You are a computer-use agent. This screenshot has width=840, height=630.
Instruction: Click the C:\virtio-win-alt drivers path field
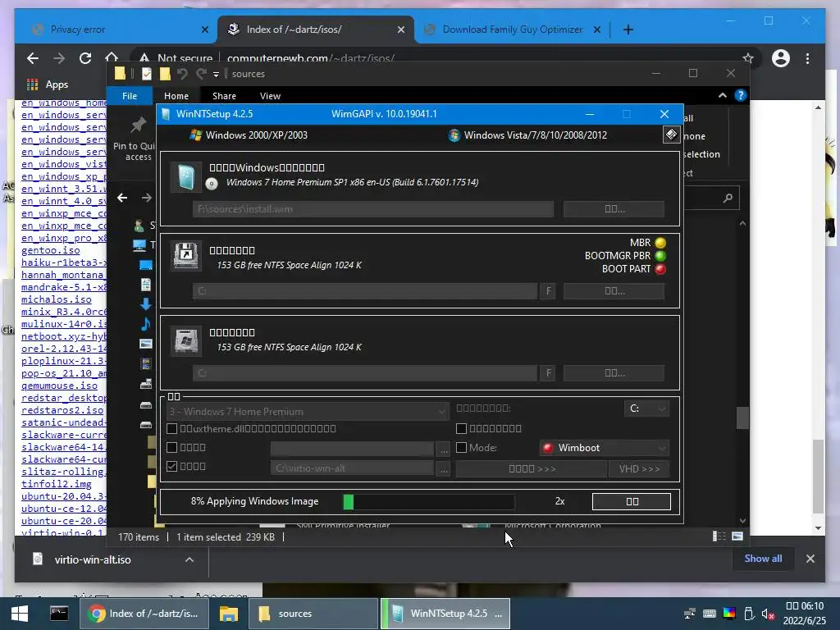[x=352, y=468]
